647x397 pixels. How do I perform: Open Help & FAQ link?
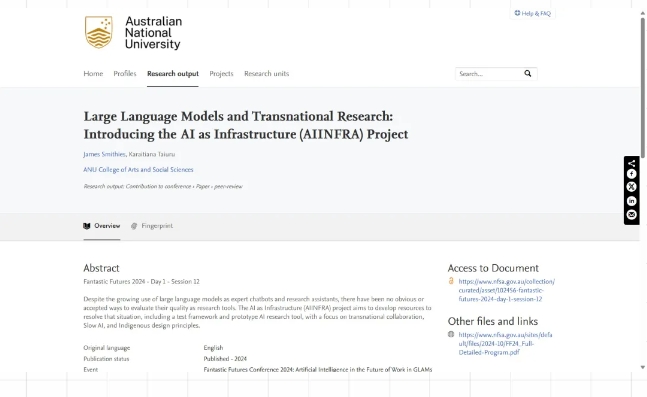tap(533, 13)
